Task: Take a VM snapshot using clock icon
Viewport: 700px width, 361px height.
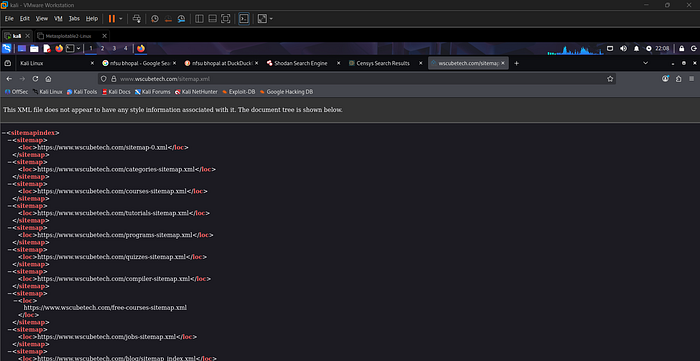Action: pos(154,19)
